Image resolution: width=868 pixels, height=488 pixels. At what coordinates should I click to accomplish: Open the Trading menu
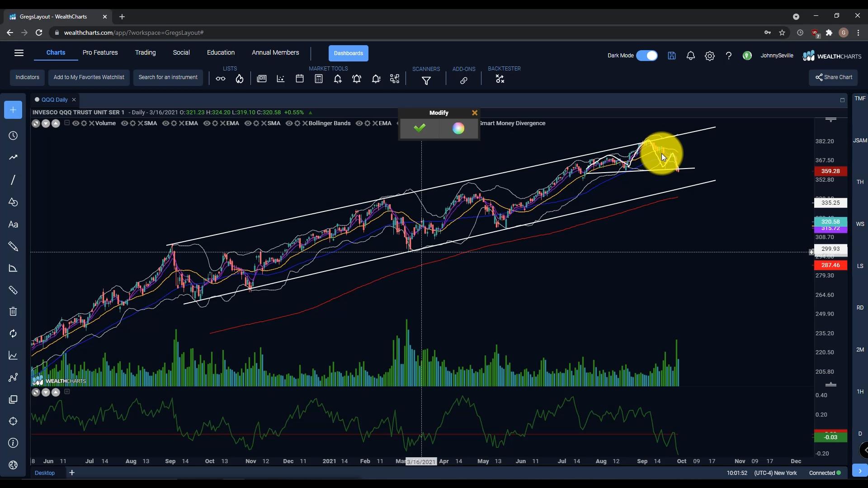(x=145, y=52)
